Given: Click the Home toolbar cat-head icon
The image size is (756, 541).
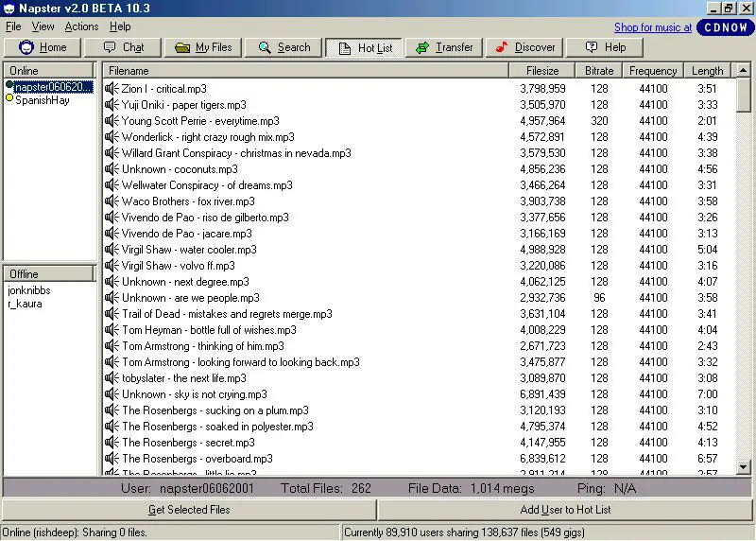Looking at the screenshot, I should coord(26,47).
